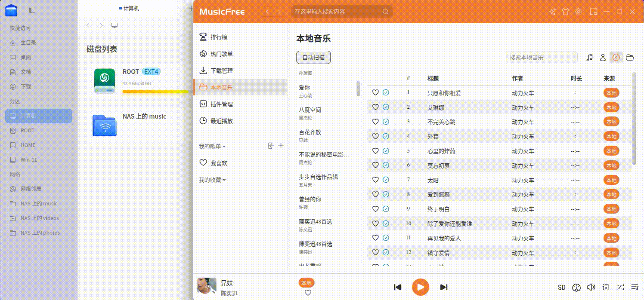This screenshot has height=300, width=644.
Task: Switch to mini player mode icon
Action: [x=594, y=12]
